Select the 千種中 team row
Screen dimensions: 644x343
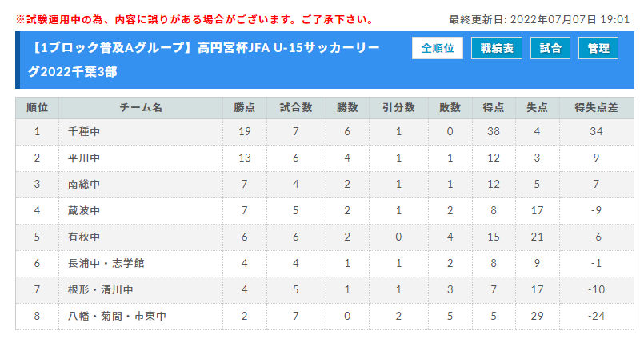point(325,132)
